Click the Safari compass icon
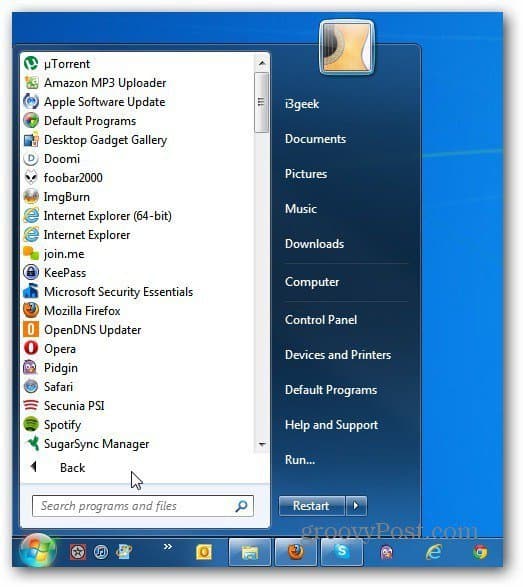This screenshot has height=587, width=523. [31, 387]
